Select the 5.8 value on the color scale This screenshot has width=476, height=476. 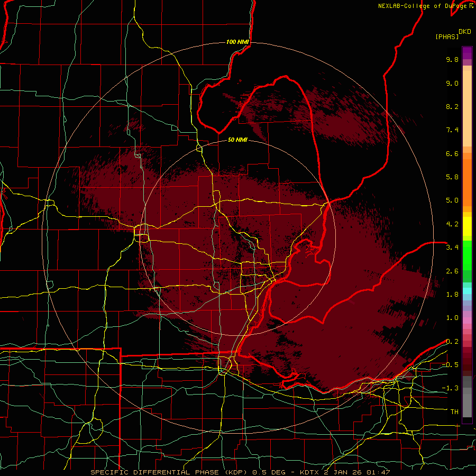coord(452,177)
